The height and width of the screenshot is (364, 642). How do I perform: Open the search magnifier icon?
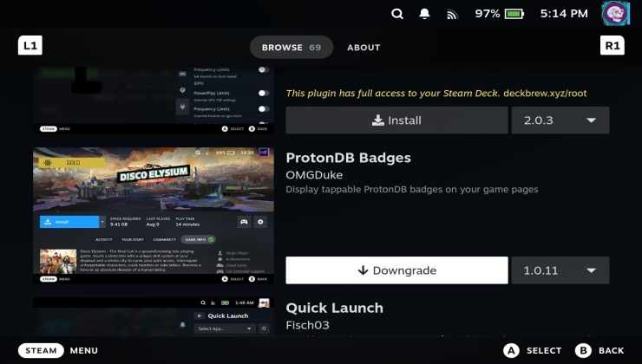[x=397, y=14]
